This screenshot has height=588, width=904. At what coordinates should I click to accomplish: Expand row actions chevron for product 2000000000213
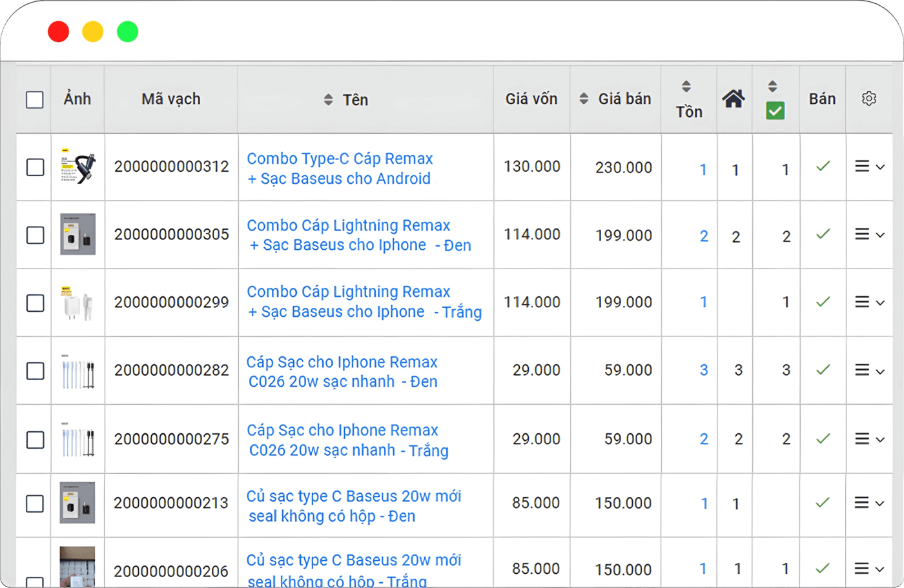(x=880, y=503)
